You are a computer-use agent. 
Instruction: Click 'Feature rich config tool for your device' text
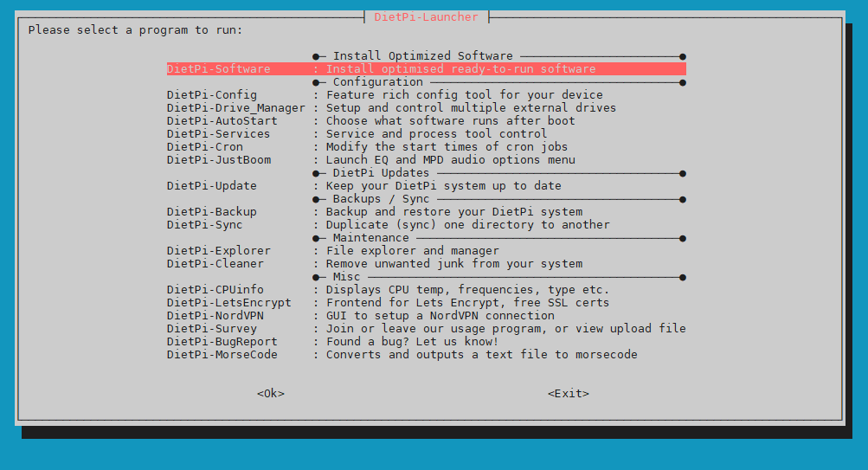pos(465,95)
